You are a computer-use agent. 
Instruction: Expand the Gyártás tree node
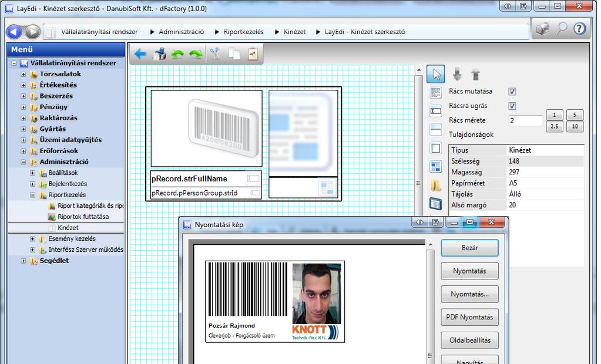pyautogui.click(x=23, y=129)
